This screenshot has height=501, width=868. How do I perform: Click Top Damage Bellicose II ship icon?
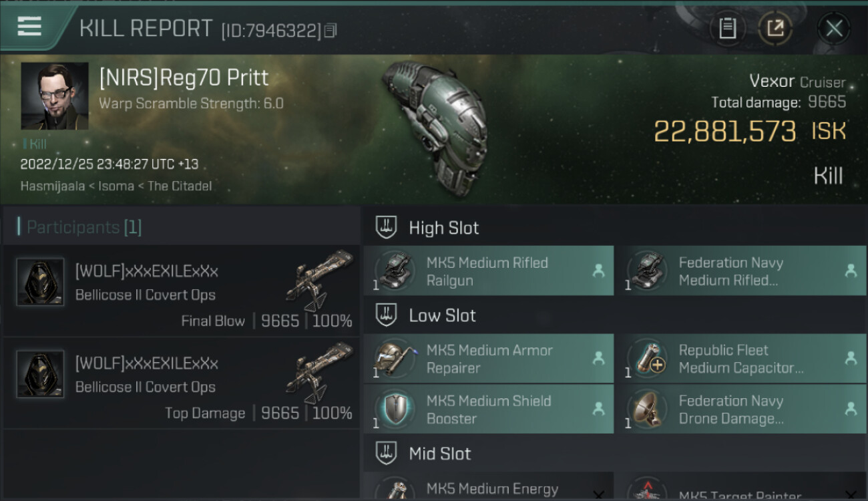[x=319, y=371]
